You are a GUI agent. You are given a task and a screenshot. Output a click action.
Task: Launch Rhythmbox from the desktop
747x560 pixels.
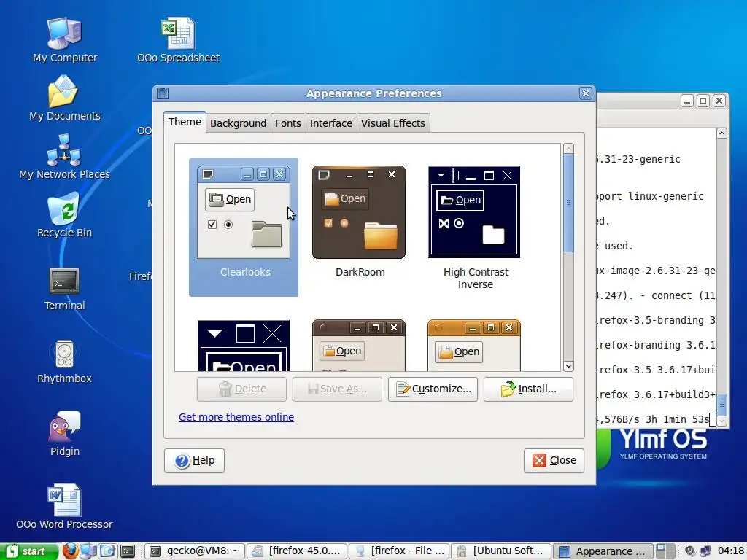64,362
